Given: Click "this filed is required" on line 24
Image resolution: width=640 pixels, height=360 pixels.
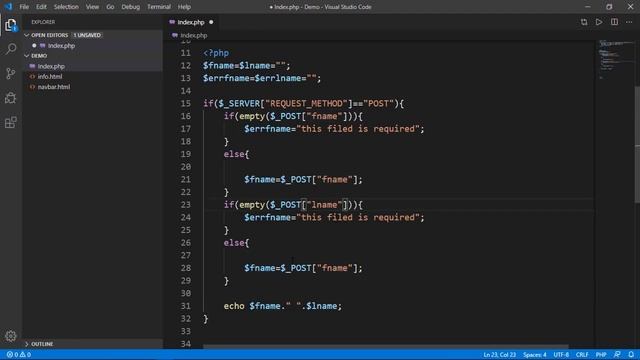Looking at the screenshot, I should (358, 218).
